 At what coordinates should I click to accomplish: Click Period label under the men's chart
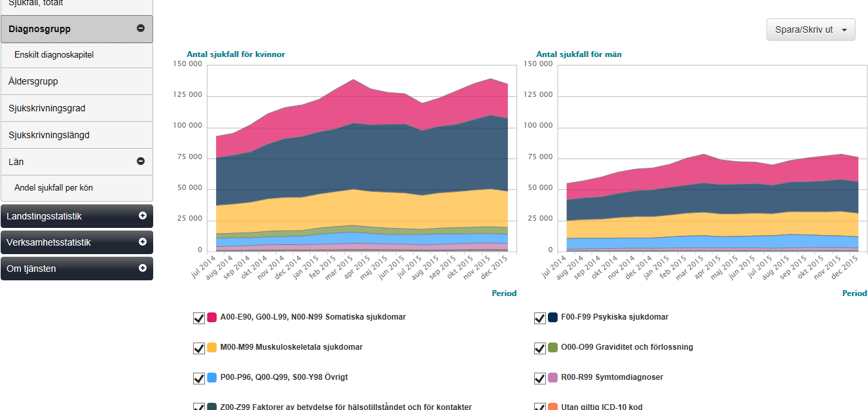tap(854, 293)
